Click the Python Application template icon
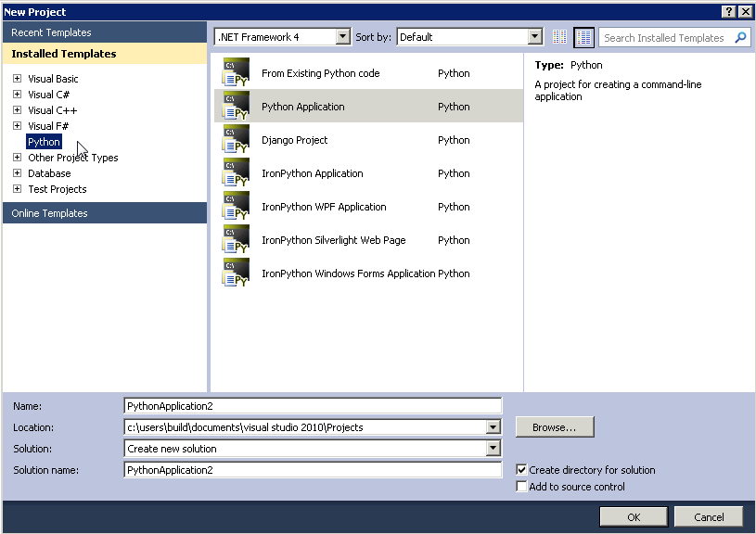 [236, 106]
